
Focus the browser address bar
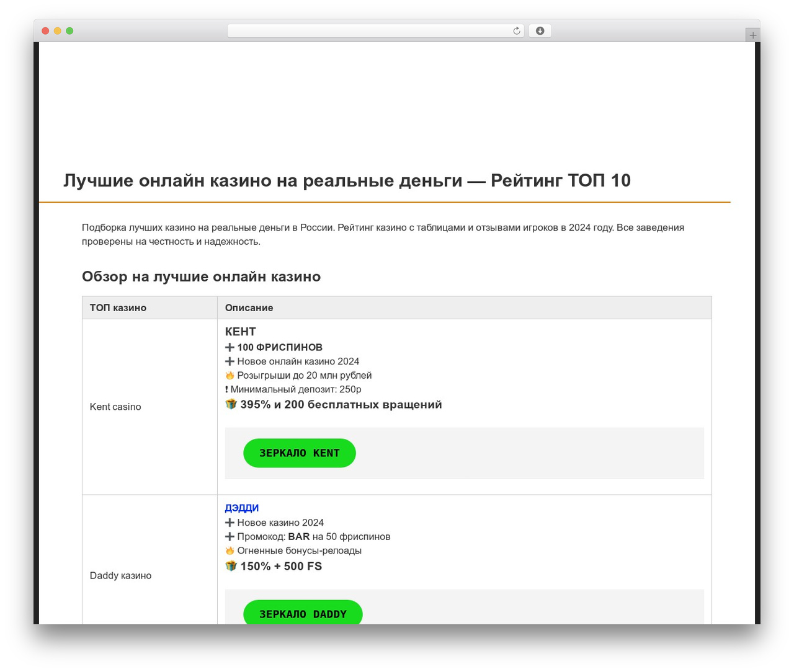[x=376, y=31]
